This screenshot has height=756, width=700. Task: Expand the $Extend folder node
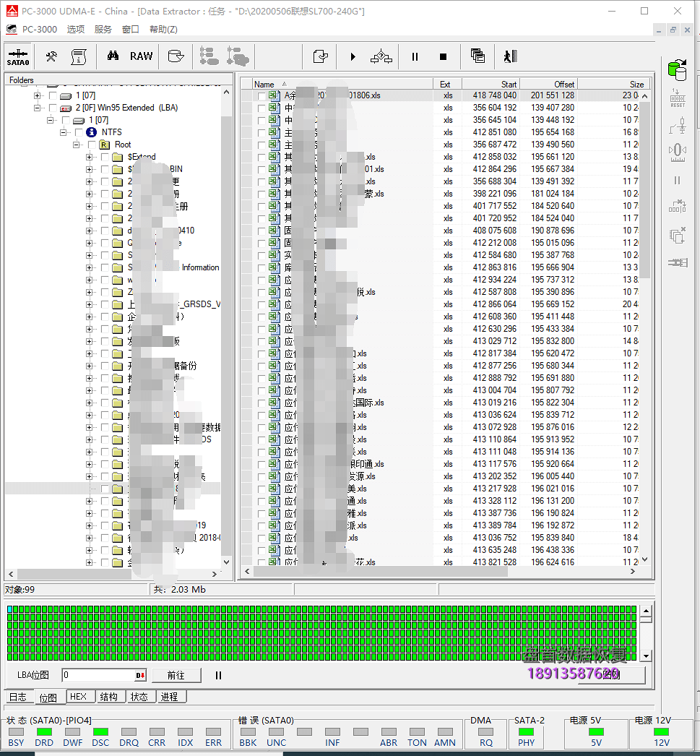pyautogui.click(x=89, y=157)
